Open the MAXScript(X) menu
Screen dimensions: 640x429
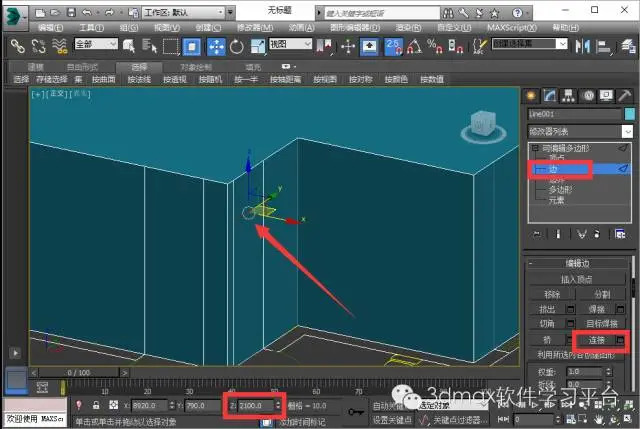pos(512,28)
